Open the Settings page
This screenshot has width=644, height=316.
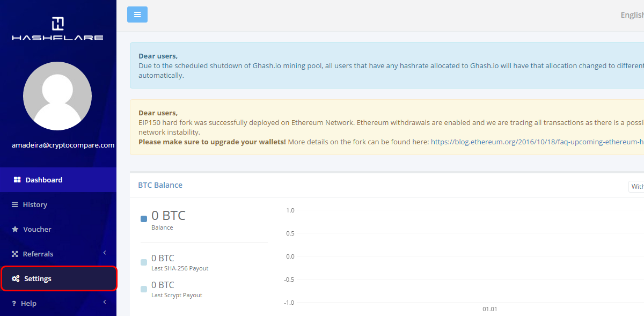58,279
